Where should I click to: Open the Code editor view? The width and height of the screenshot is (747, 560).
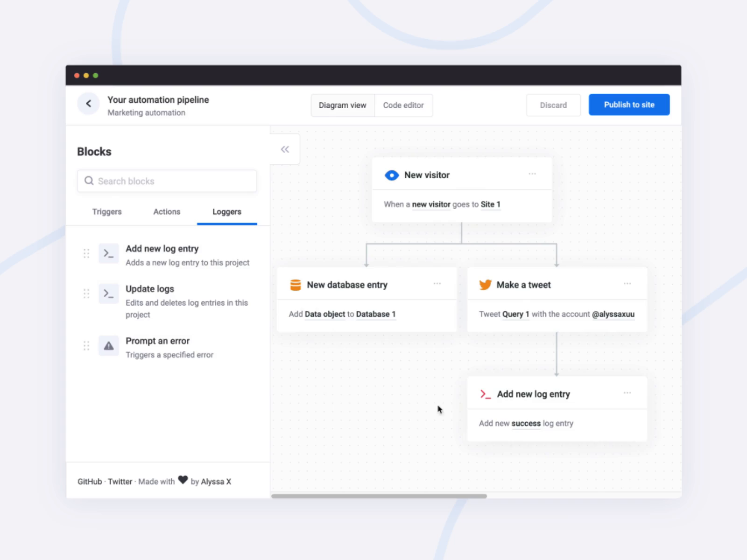[x=403, y=105]
